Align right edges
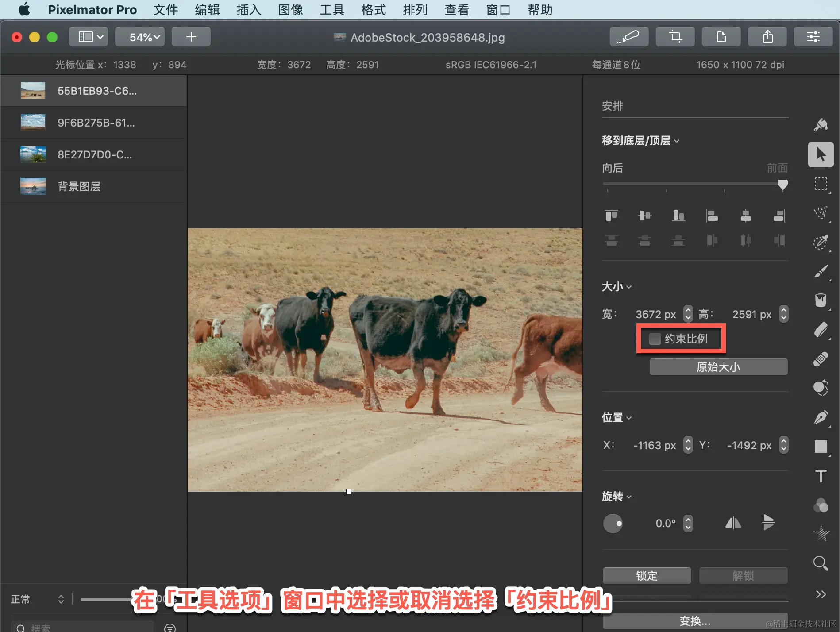The image size is (840, 632). pos(779,216)
